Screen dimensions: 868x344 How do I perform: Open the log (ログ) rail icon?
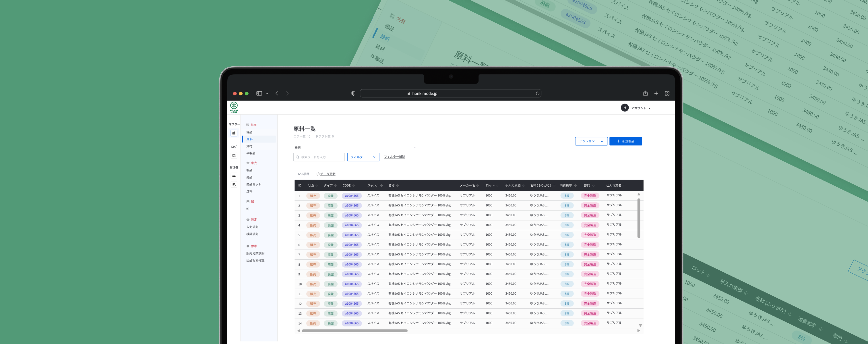pyautogui.click(x=234, y=155)
